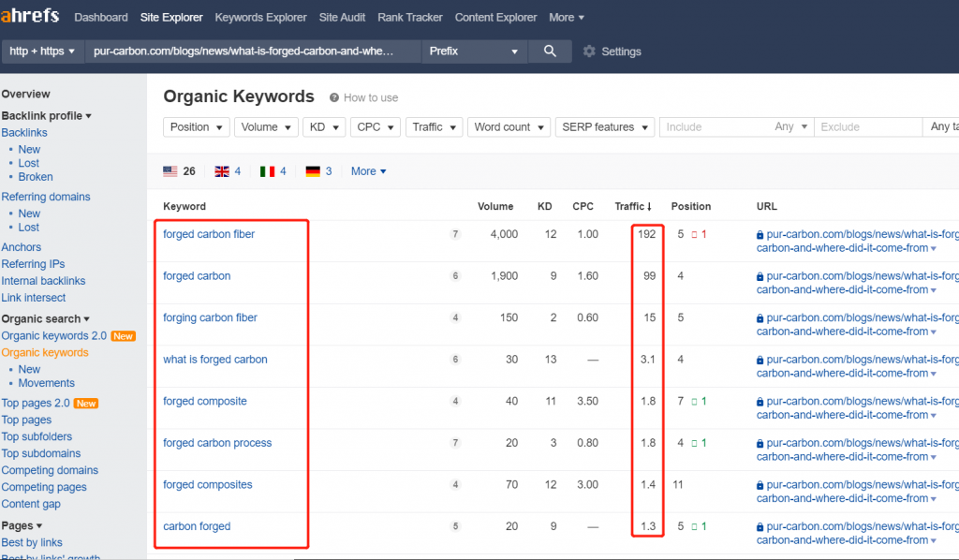Open the Prefix mode dropdown
This screenshot has width=959, height=560.
pos(474,52)
